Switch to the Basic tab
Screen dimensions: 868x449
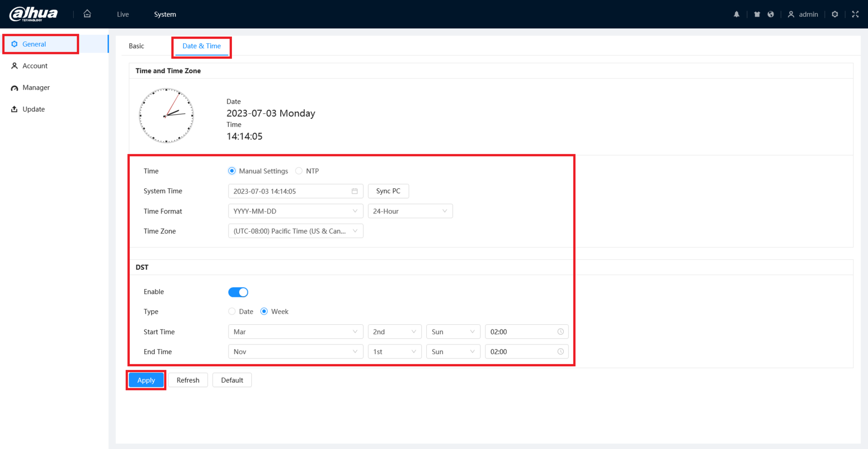click(136, 46)
